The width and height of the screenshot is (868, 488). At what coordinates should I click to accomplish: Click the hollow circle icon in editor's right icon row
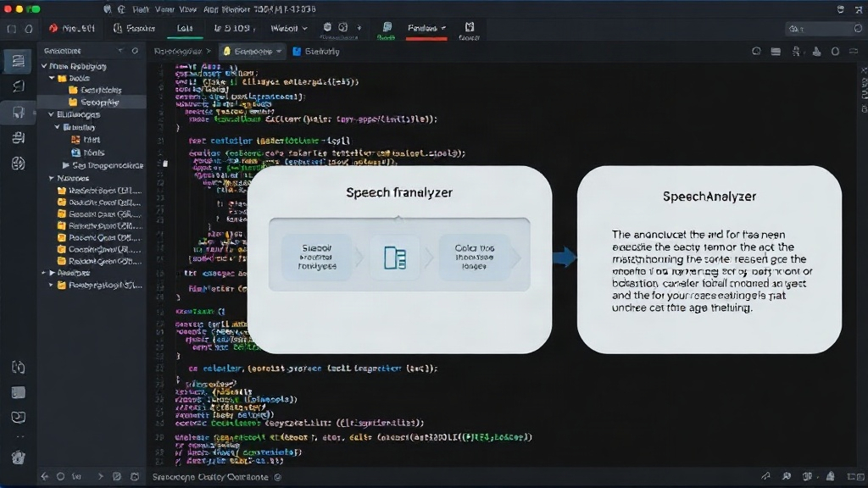[835, 52]
